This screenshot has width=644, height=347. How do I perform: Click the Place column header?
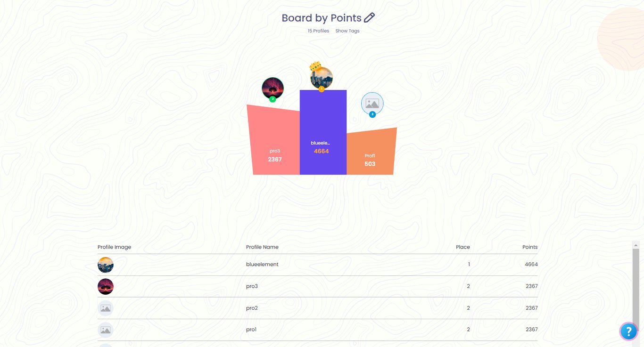click(462, 247)
